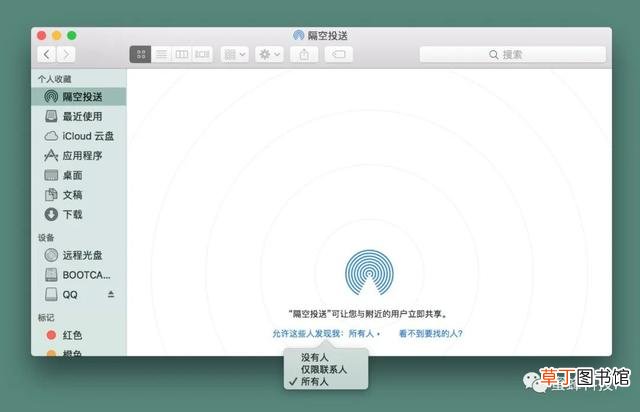
Task: Open 文稿 in the sidebar
Action: pos(79,195)
